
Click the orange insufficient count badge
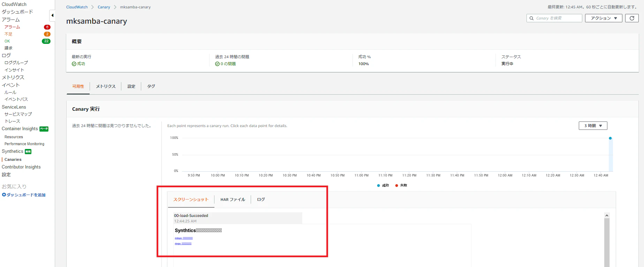[47, 34]
